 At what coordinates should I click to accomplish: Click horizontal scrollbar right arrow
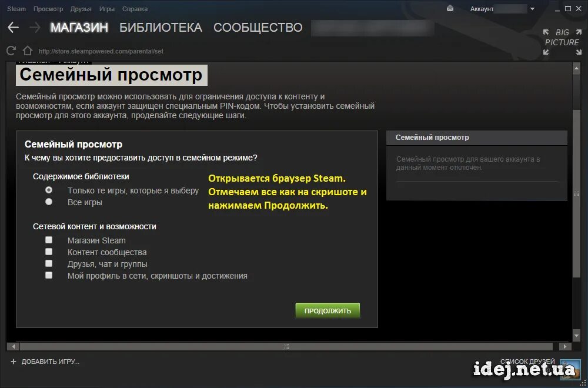564,346
